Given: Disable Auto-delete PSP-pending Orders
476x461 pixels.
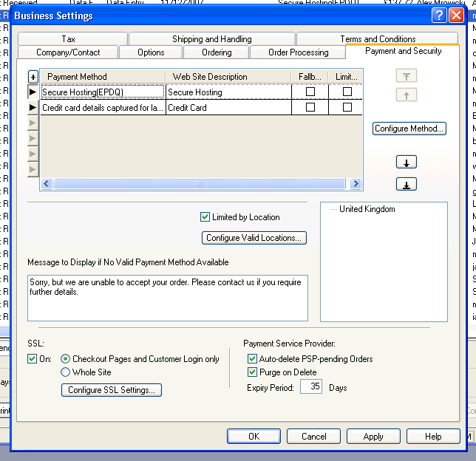Looking at the screenshot, I should click(254, 359).
